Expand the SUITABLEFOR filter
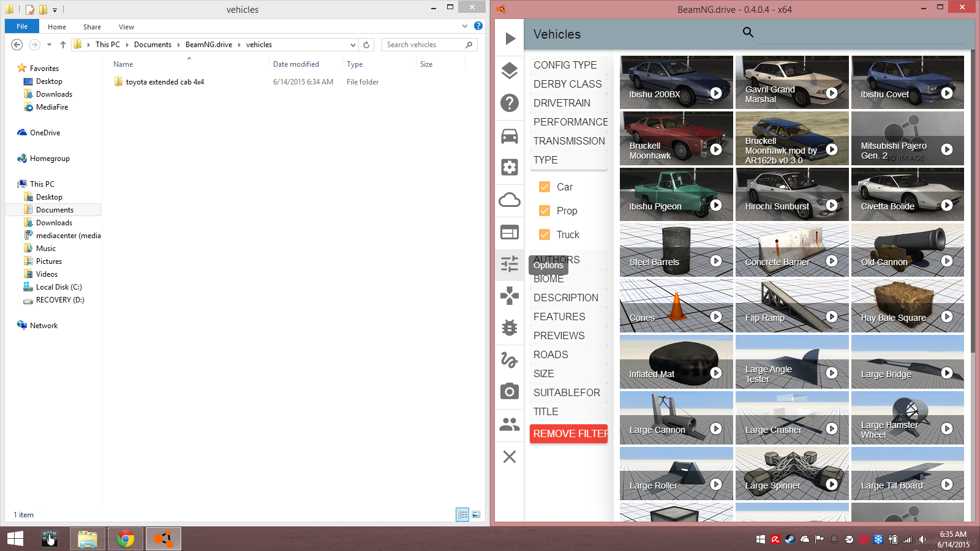The height and width of the screenshot is (551, 980). click(568, 392)
